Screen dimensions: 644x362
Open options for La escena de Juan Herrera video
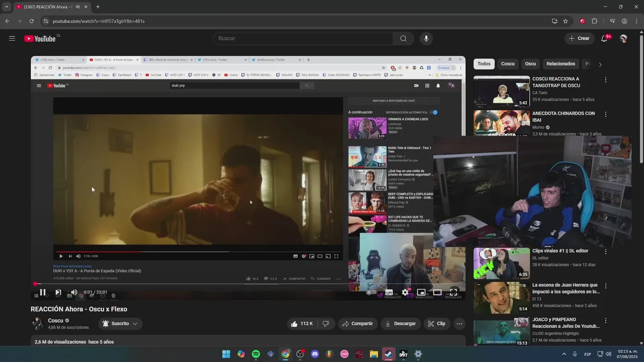click(x=606, y=286)
